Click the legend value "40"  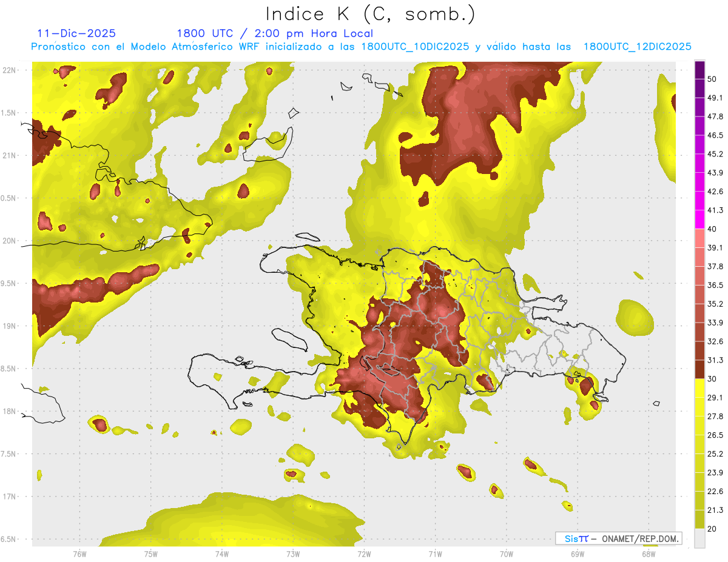pos(713,229)
